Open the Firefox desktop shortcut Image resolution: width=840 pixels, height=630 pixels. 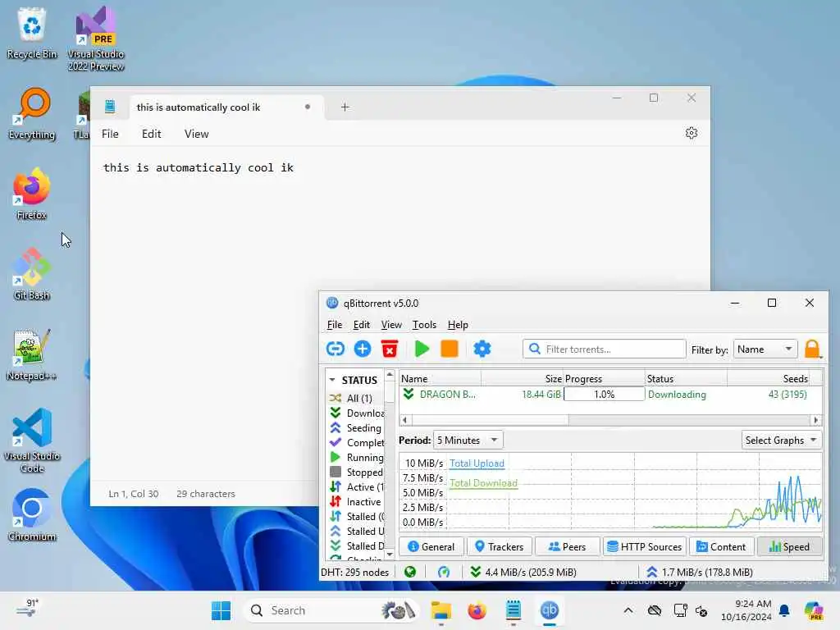click(x=32, y=194)
